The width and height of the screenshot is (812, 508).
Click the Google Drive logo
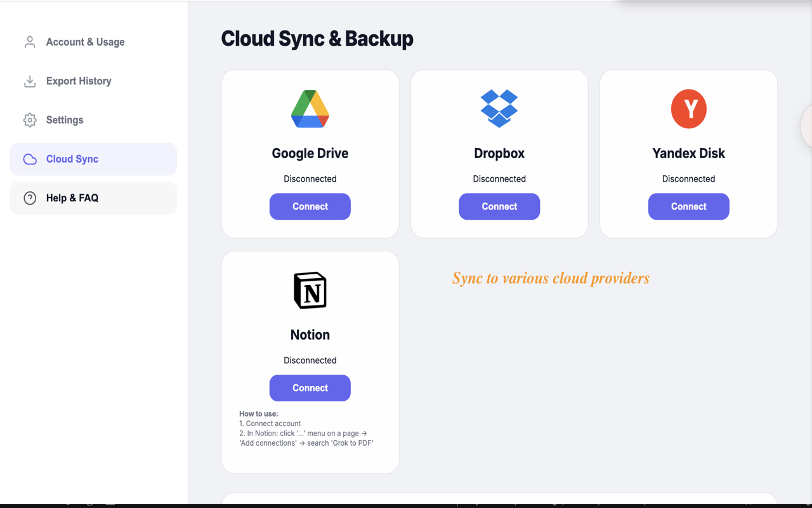(310, 109)
